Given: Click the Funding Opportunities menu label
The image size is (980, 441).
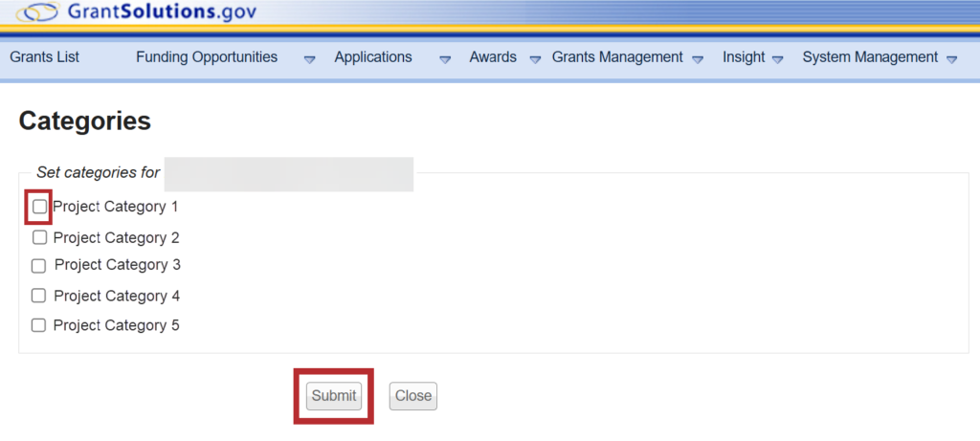Looking at the screenshot, I should (x=207, y=57).
